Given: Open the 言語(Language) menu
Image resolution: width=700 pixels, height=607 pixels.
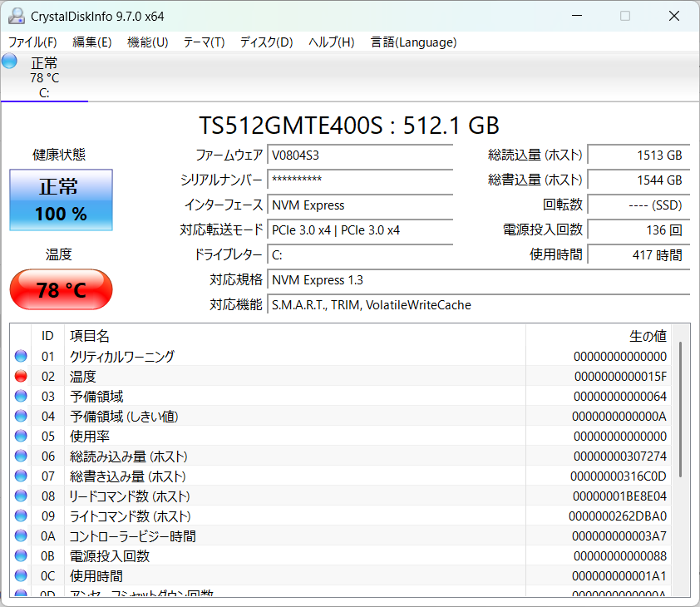Looking at the screenshot, I should click(413, 42).
